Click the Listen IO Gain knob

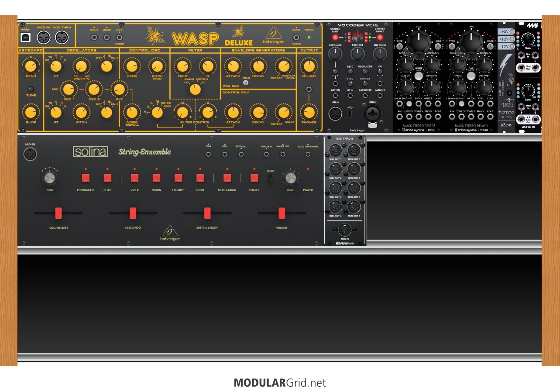(528, 39)
